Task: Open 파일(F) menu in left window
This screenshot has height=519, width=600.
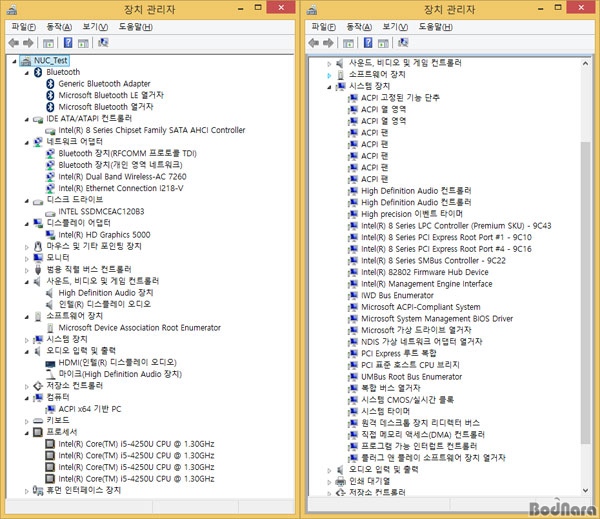Action: tap(23, 27)
